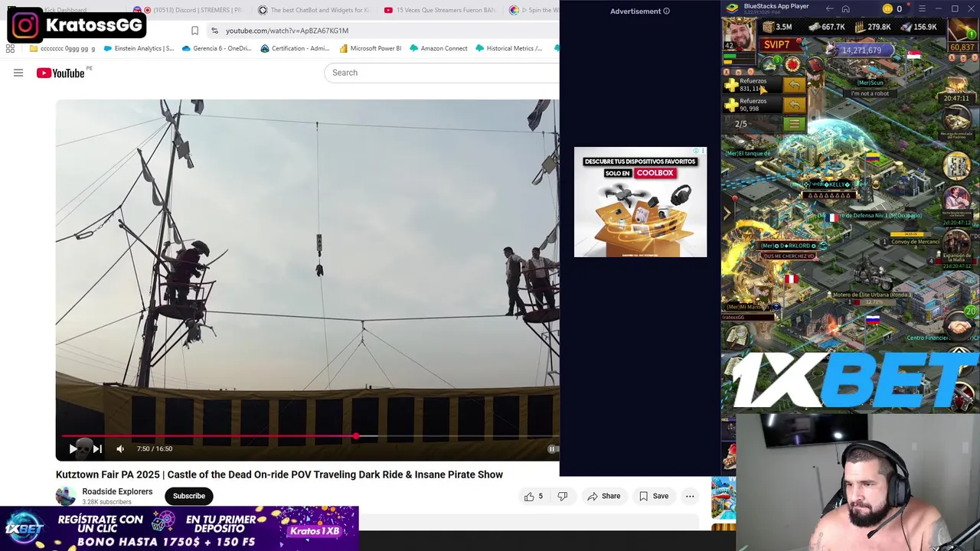
Task: Open magnifier search icon in game
Action: pyautogui.click(x=738, y=335)
